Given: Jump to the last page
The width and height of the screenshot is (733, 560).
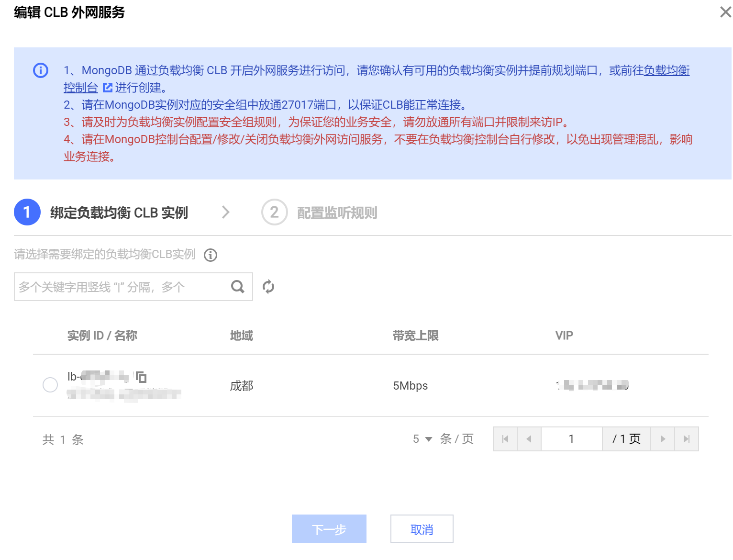Looking at the screenshot, I should [x=687, y=439].
